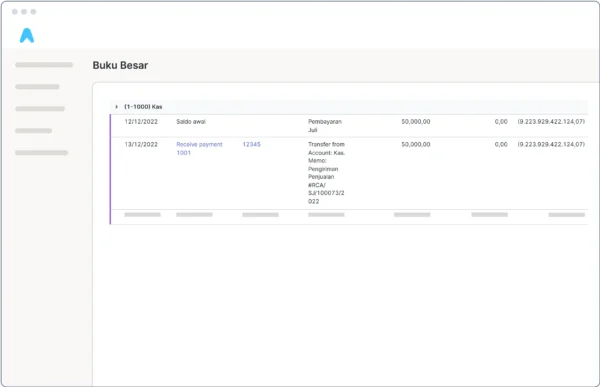600x387 pixels.
Task: Click the Pembayaran Juli description cell
Action: tap(325, 126)
